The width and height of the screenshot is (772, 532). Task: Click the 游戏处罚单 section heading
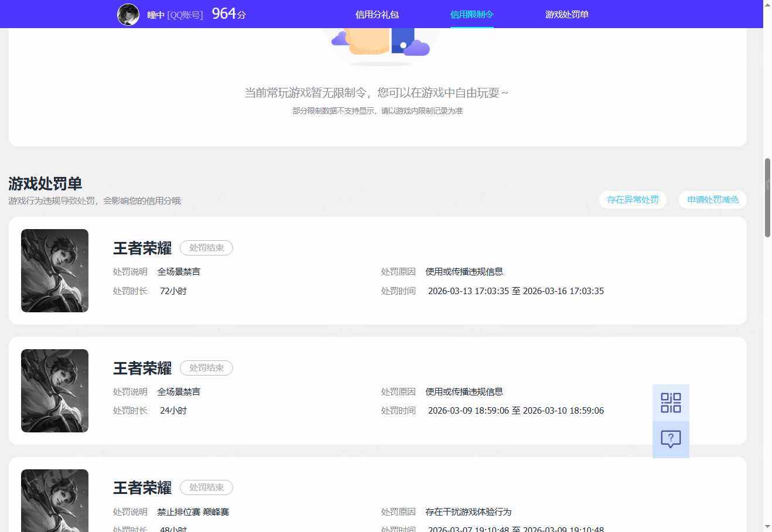pyautogui.click(x=45, y=184)
